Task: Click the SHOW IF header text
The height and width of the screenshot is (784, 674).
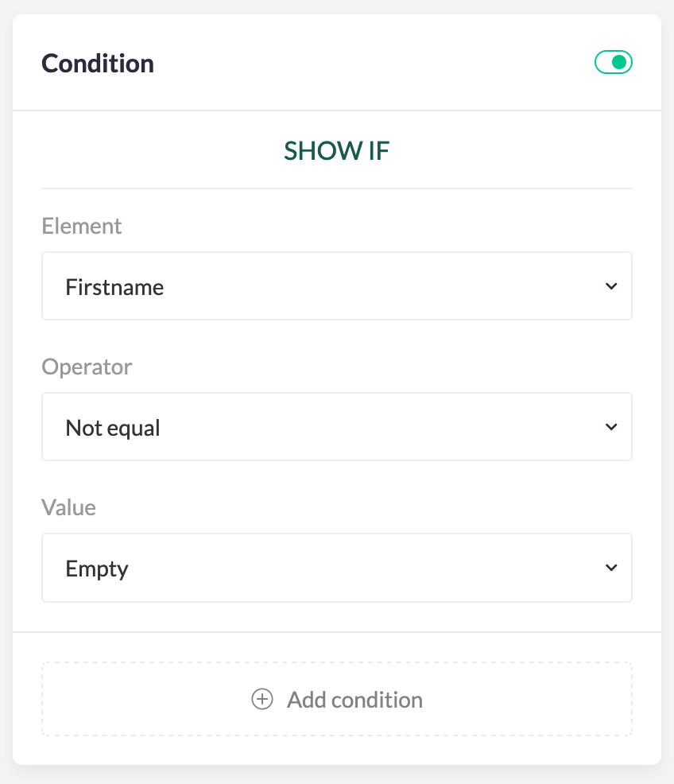Action: coord(337,150)
